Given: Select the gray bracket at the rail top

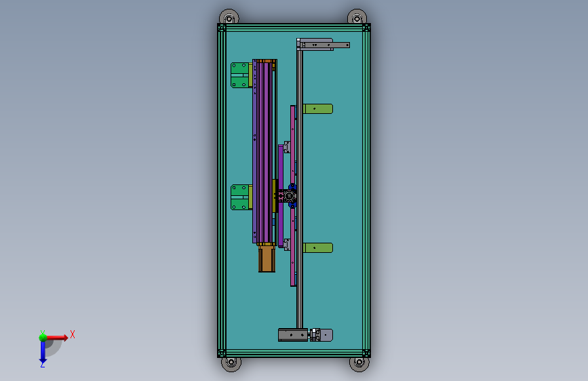Looking at the screenshot, I should [x=324, y=44].
